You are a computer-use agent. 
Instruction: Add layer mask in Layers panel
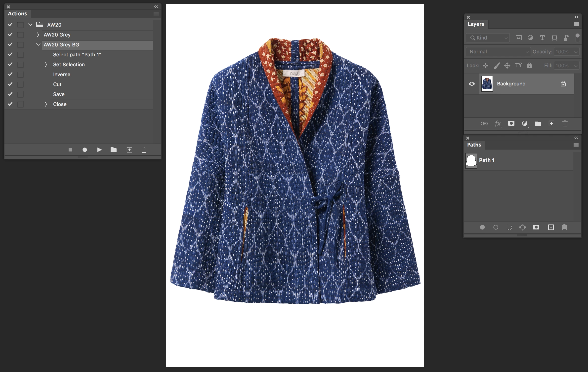click(x=511, y=123)
